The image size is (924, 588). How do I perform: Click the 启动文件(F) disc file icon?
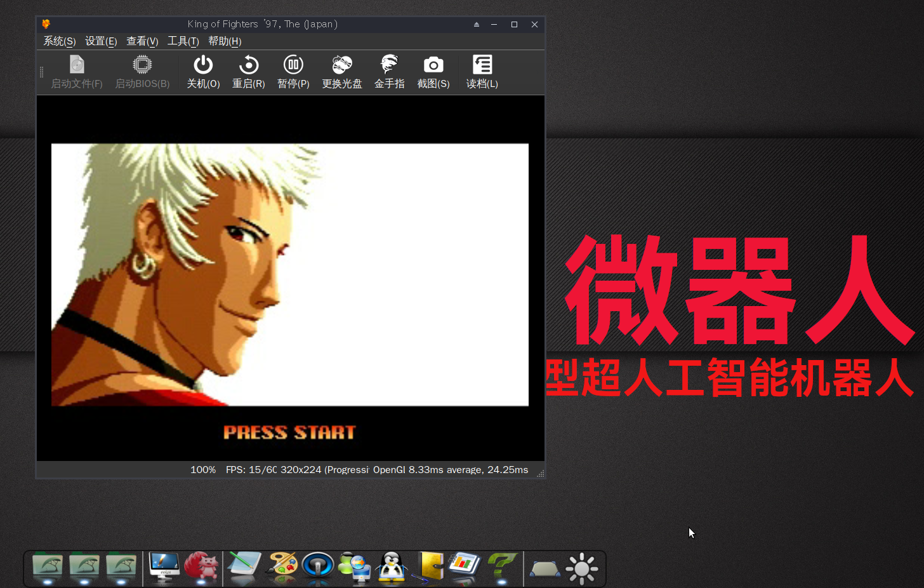pyautogui.click(x=77, y=64)
